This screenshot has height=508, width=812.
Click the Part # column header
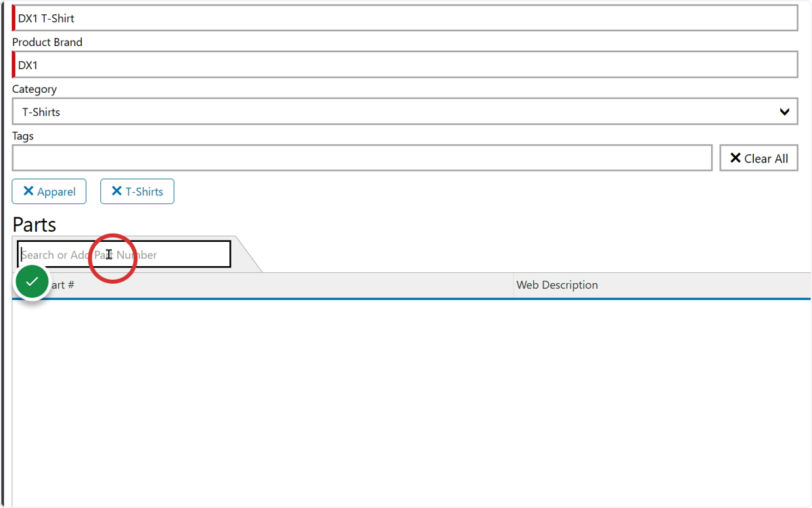(263, 285)
